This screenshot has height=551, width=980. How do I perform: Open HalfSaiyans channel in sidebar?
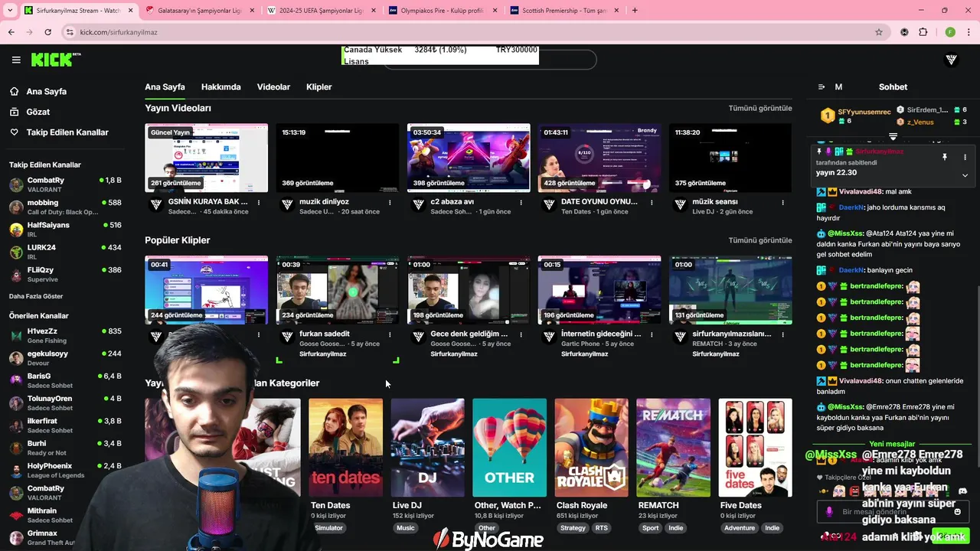pyautogui.click(x=65, y=230)
